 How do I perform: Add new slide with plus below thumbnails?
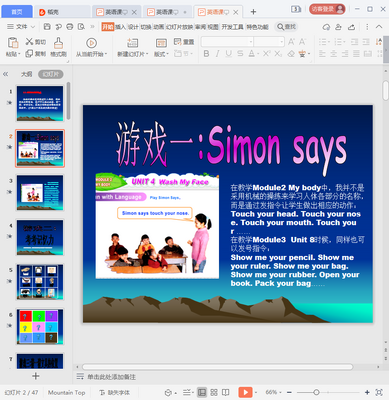pyautogui.click(x=36, y=376)
